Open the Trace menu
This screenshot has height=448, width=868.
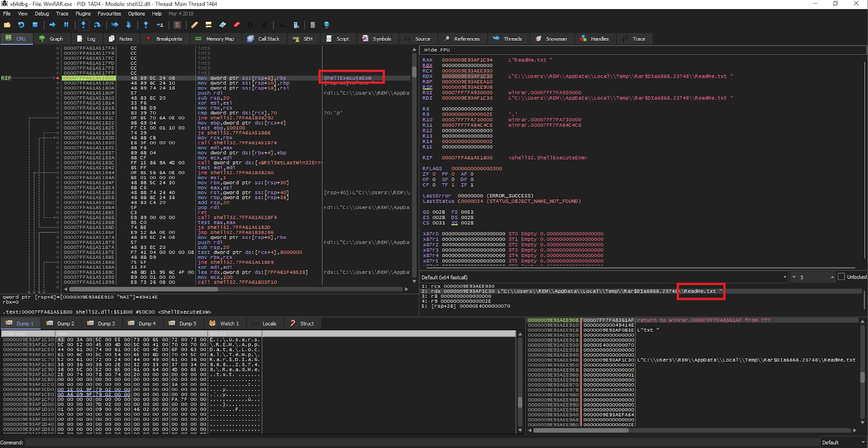pos(62,14)
